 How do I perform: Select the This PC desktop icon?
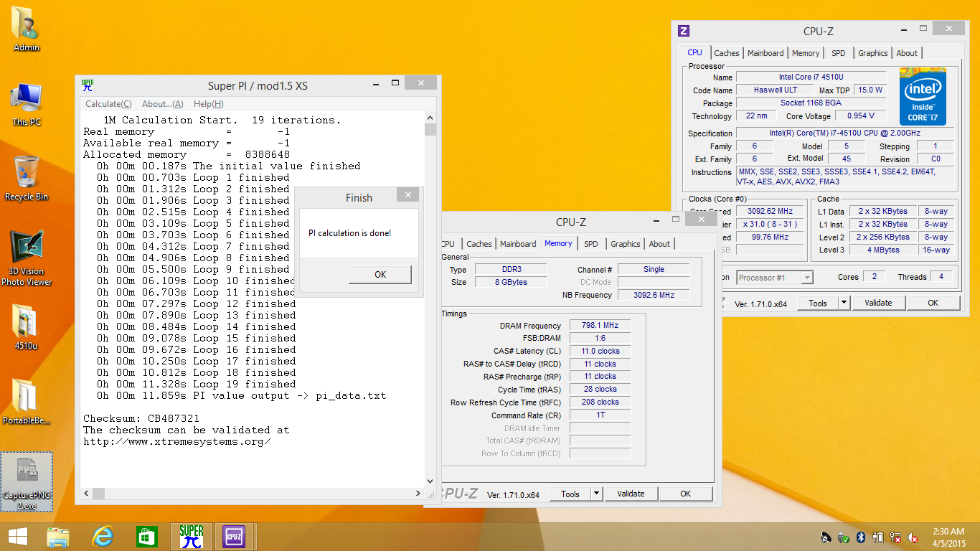(27, 105)
